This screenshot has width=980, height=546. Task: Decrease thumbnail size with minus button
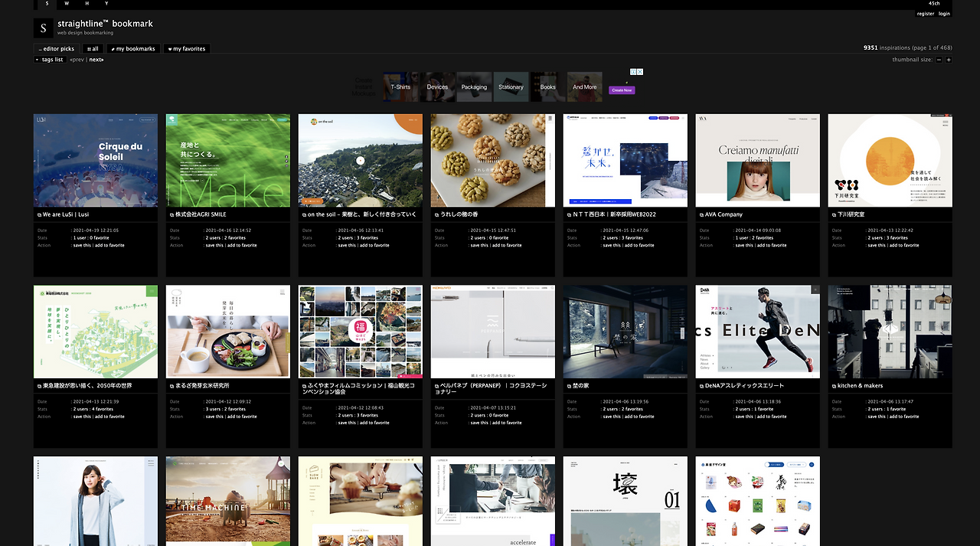tap(939, 60)
